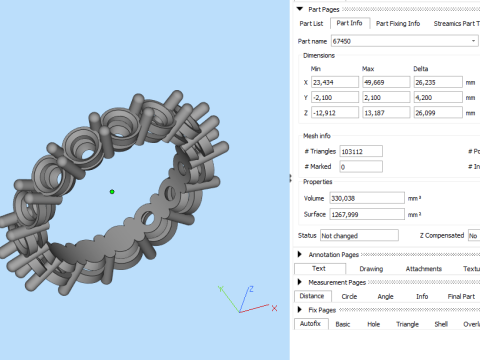
Task: Click the Mesh info group label
Action: [317, 136]
